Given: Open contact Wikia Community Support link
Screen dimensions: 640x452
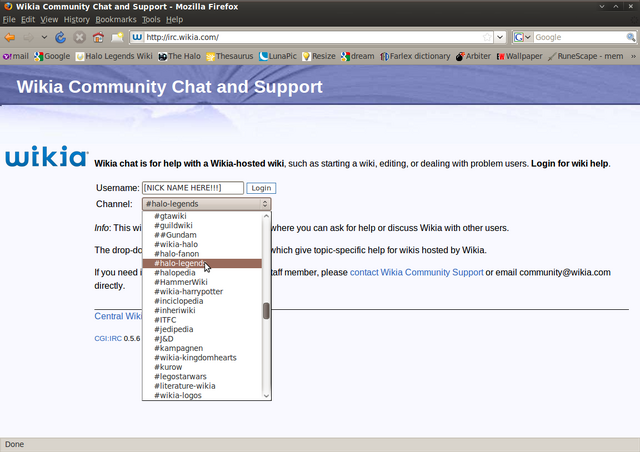Looking at the screenshot, I should (x=416, y=272).
